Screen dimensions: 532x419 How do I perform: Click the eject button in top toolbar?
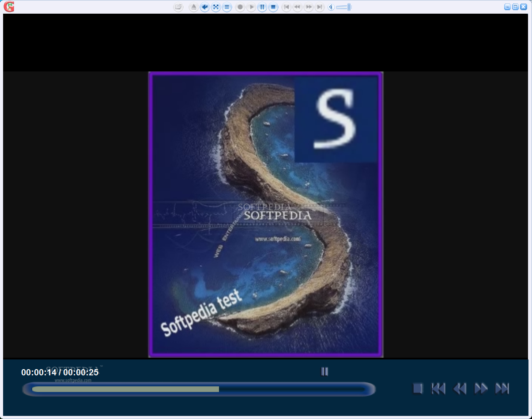click(x=194, y=7)
